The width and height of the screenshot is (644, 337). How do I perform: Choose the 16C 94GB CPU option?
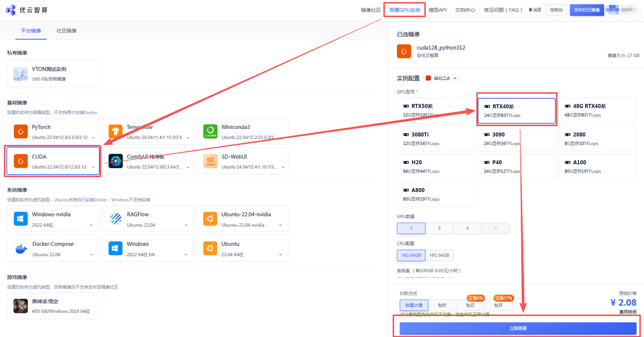point(439,255)
